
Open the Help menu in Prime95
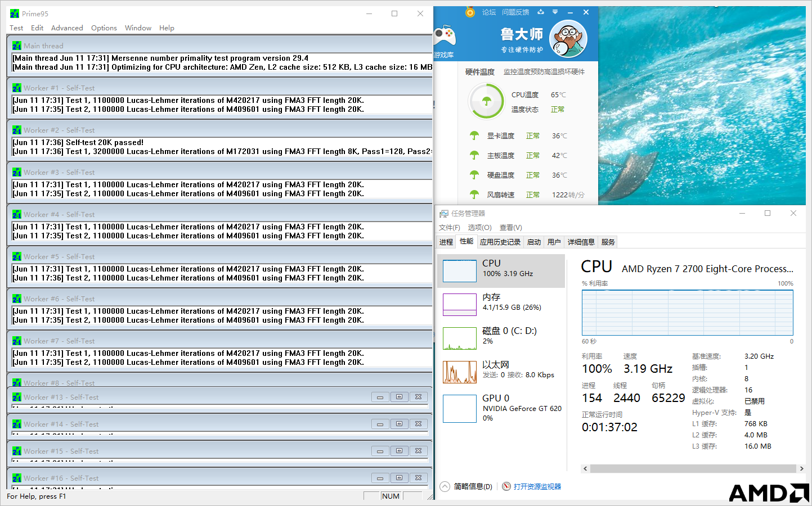(167, 28)
